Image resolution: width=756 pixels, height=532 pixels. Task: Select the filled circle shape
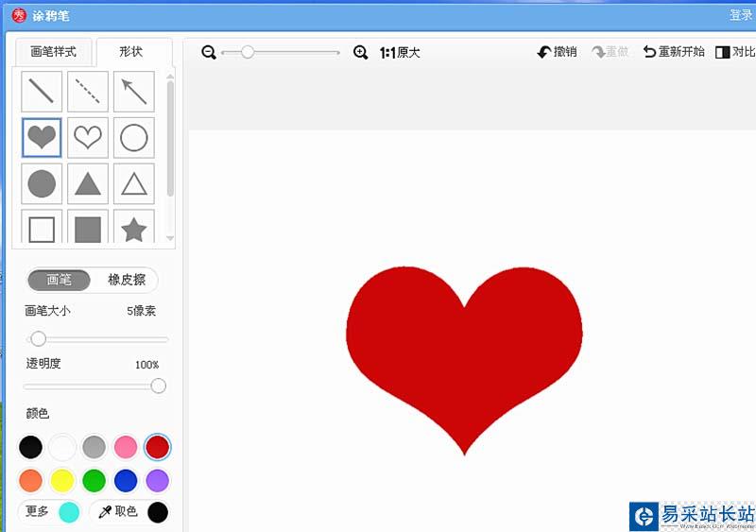point(42,183)
